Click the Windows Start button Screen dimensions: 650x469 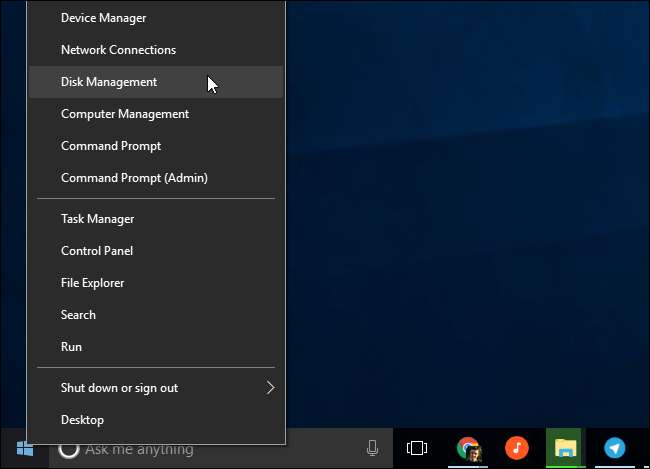click(x=24, y=449)
